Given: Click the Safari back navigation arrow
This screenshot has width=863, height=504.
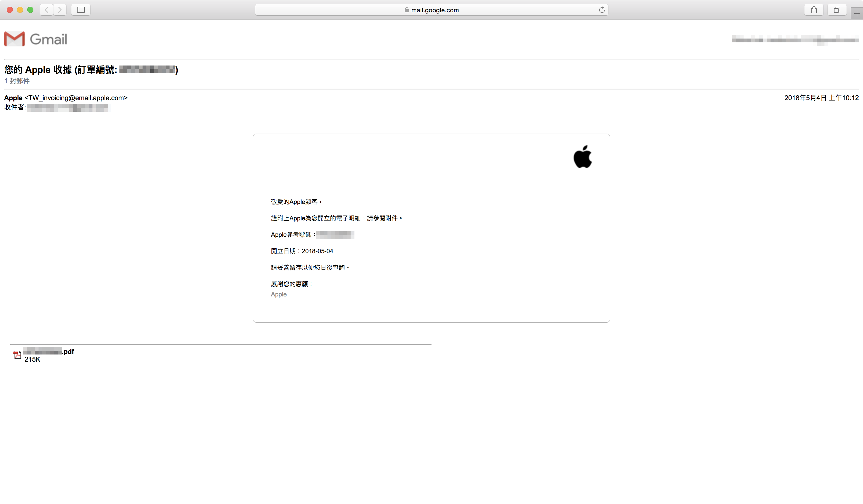Looking at the screenshot, I should 46,10.
